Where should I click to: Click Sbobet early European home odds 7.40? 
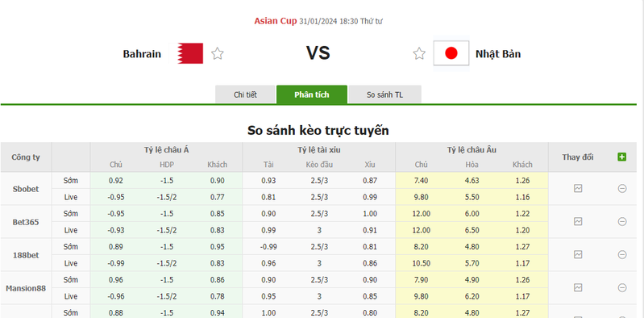[421, 181]
